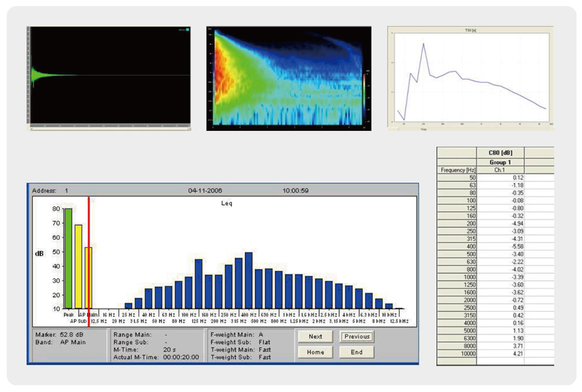
Task: Open the colored spectrogram waterfall thumbnail
Action: (289, 78)
